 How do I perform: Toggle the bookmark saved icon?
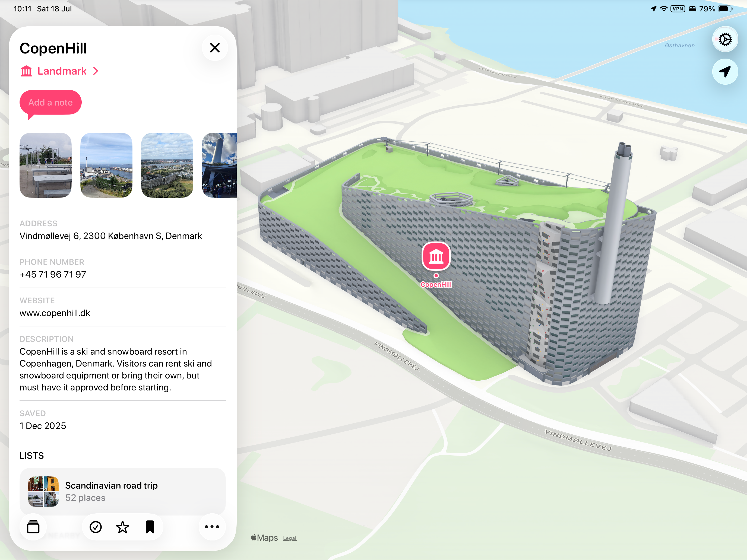point(150,527)
